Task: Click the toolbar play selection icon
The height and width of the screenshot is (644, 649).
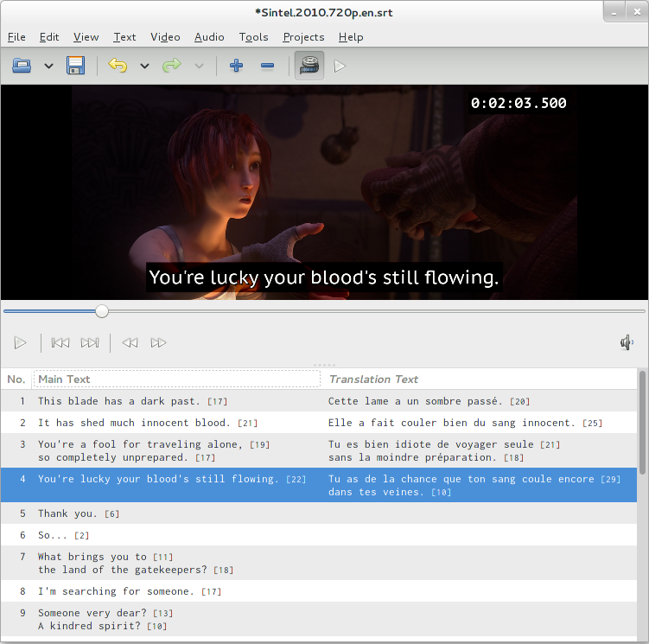Action: tap(340, 66)
